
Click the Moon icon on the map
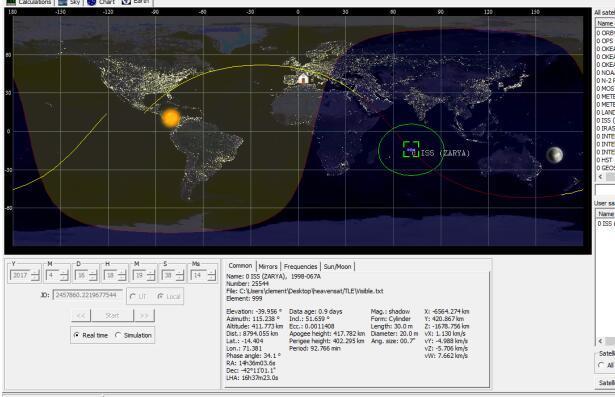pyautogui.click(x=555, y=155)
